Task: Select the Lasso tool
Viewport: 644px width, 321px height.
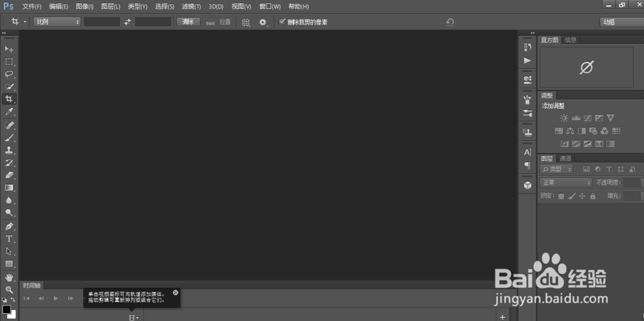Action: pyautogui.click(x=9, y=74)
